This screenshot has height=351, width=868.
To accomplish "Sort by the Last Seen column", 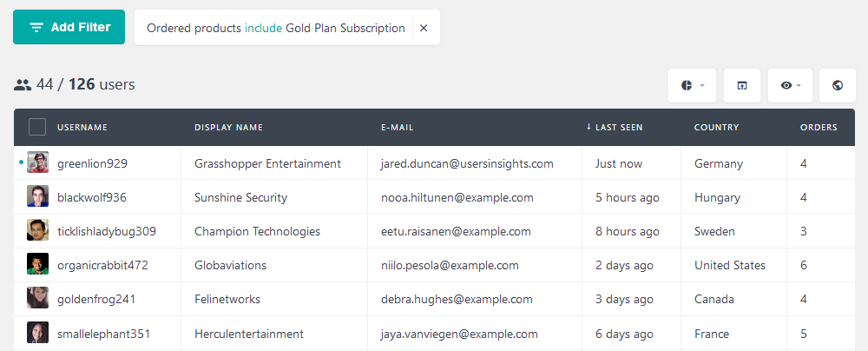I will click(x=615, y=128).
